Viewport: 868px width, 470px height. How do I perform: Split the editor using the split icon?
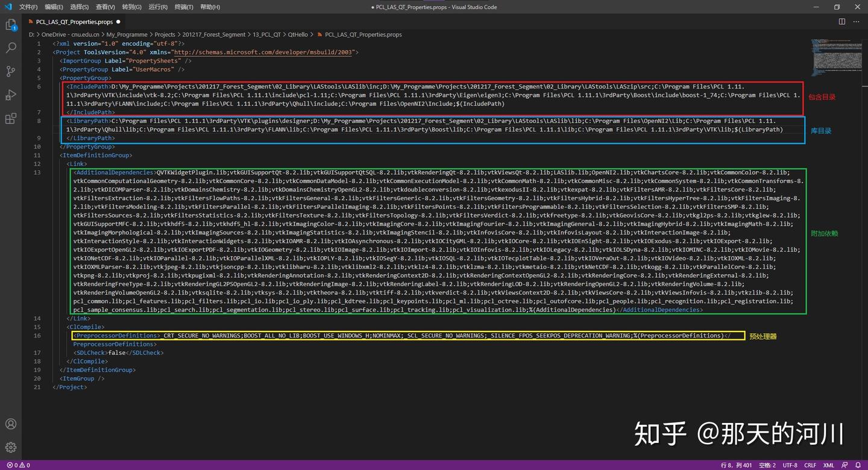click(841, 21)
